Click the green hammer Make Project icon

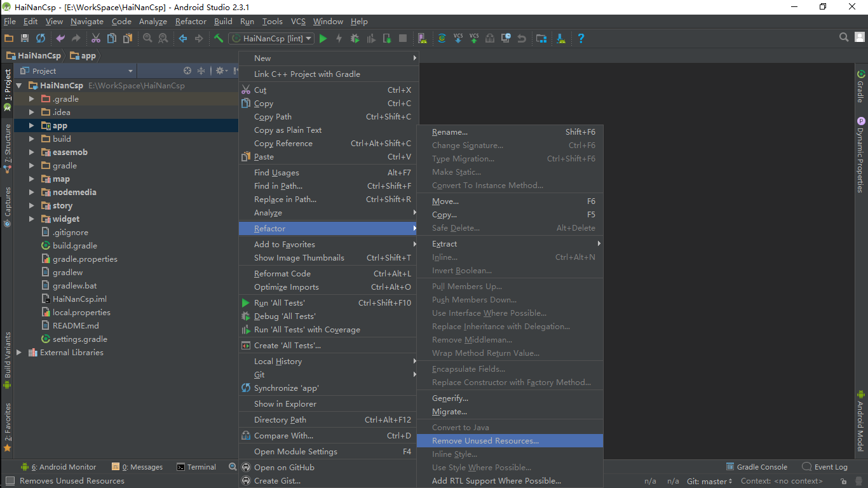click(219, 38)
